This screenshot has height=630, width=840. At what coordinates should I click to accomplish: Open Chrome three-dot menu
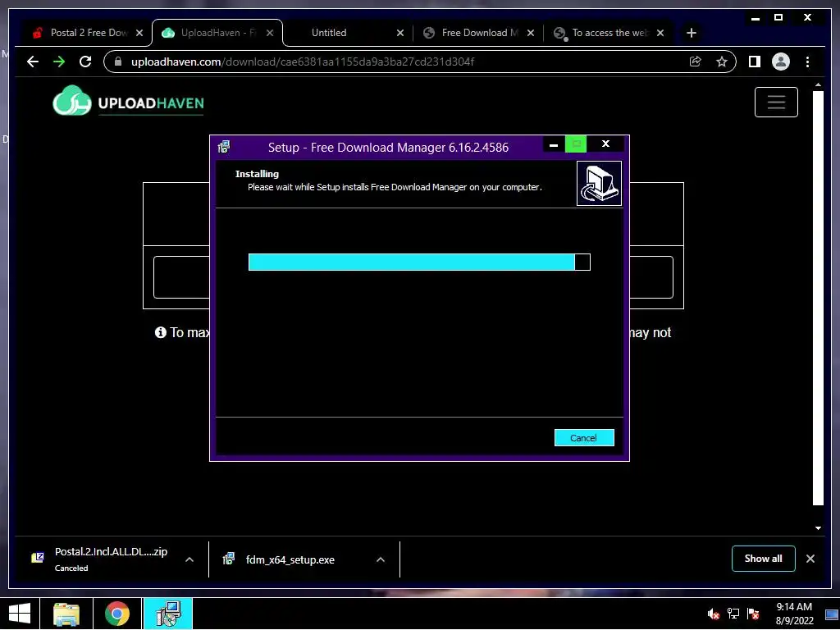tap(807, 62)
